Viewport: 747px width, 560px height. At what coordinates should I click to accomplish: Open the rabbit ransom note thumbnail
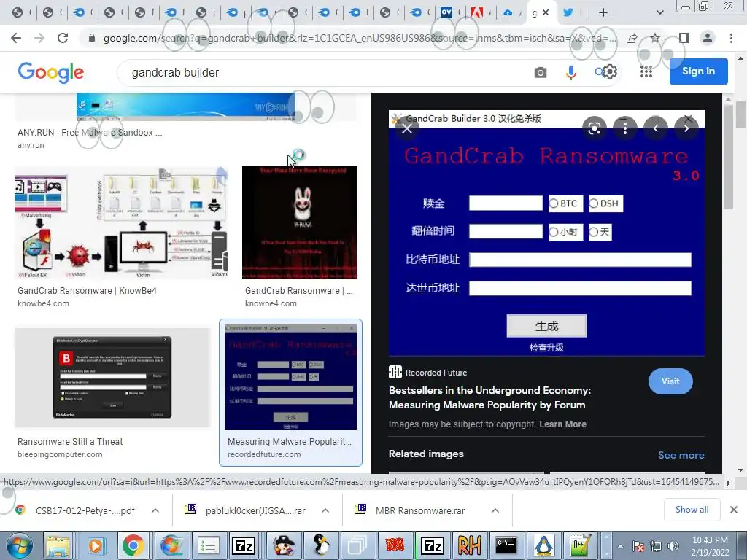point(299,222)
